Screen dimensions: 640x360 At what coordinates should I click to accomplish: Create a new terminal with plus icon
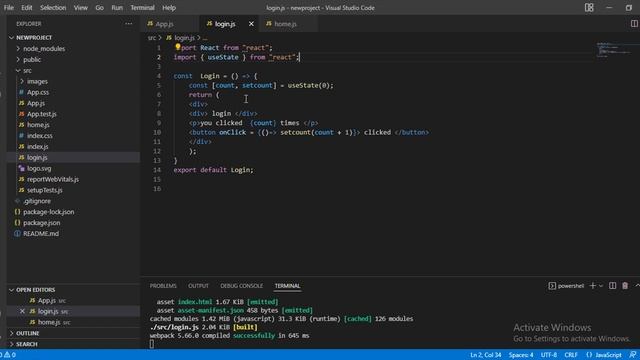pos(593,286)
